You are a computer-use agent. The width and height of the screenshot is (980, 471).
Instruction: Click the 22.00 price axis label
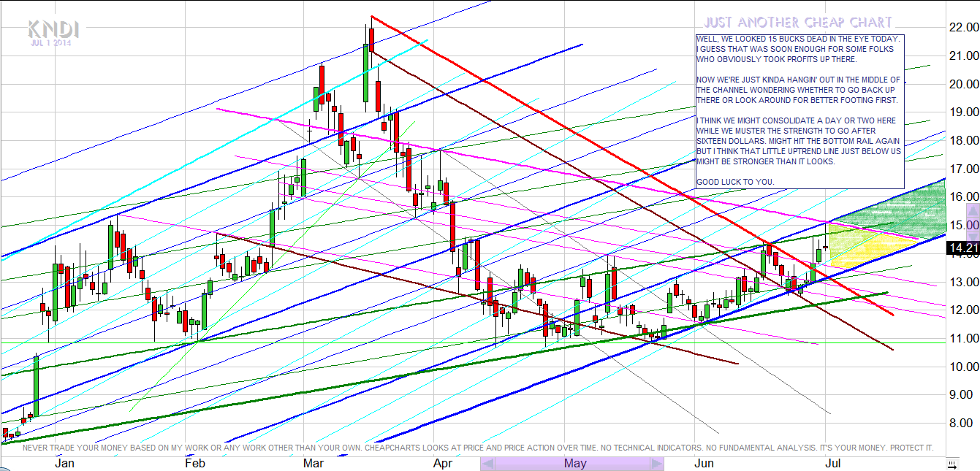[962, 28]
